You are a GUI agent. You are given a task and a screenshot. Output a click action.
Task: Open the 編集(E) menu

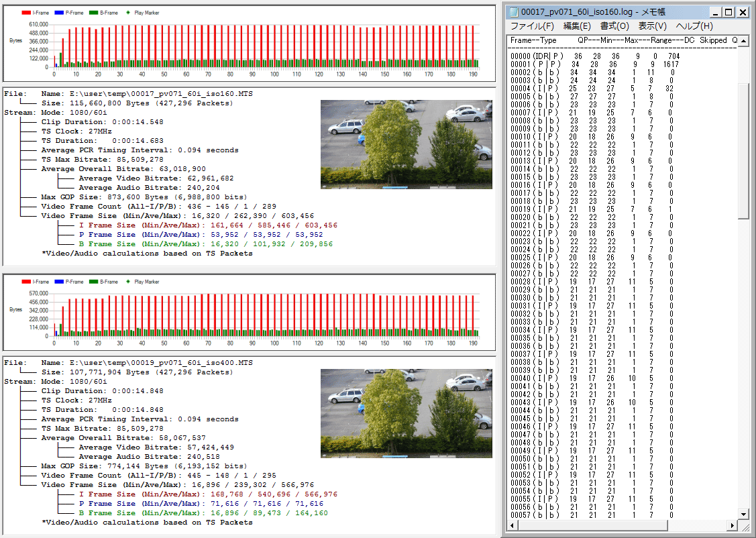tap(577, 26)
